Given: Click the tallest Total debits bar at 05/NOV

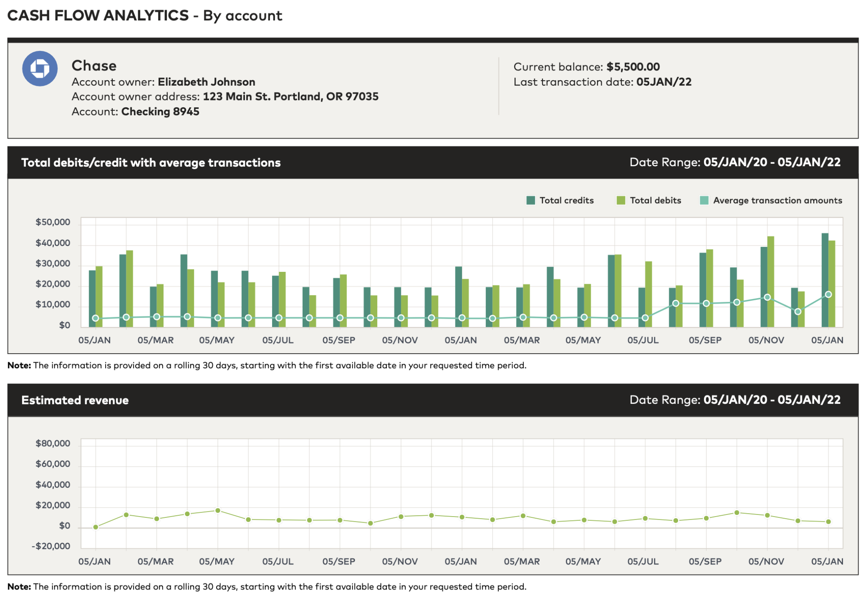Looking at the screenshot, I should pos(771,271).
